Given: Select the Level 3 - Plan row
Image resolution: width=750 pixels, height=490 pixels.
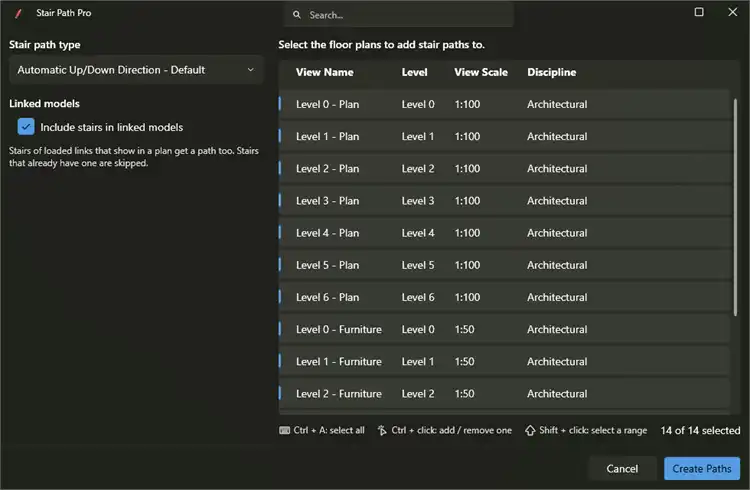Looking at the screenshot, I should coord(504,200).
